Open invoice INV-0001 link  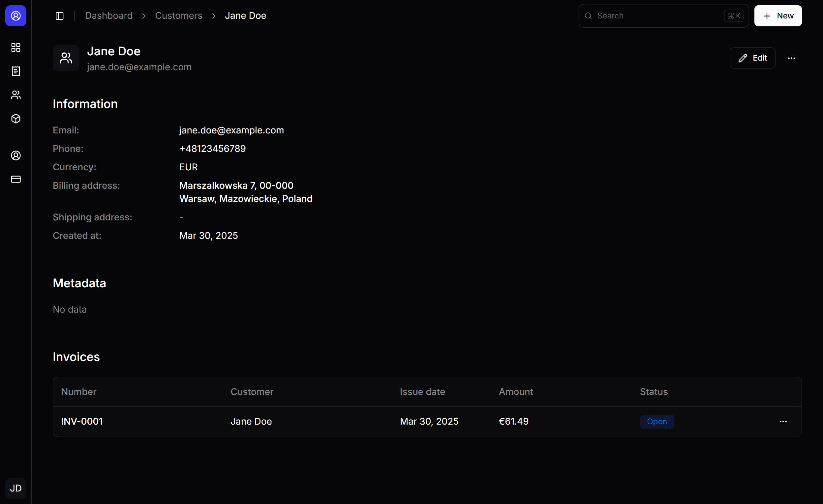pos(82,421)
